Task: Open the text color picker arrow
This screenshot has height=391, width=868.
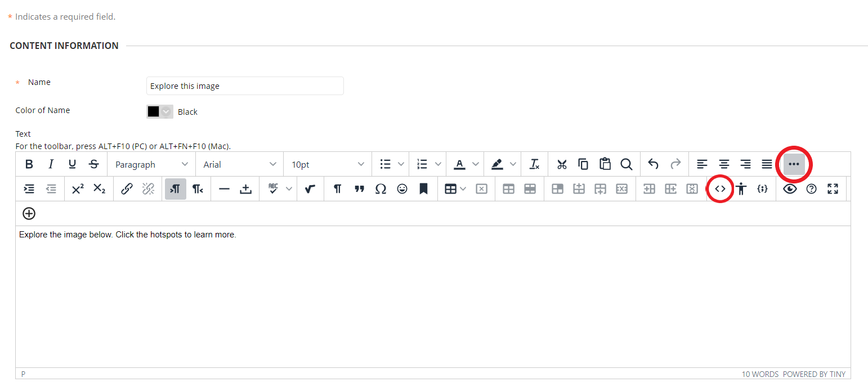Action: click(x=476, y=164)
